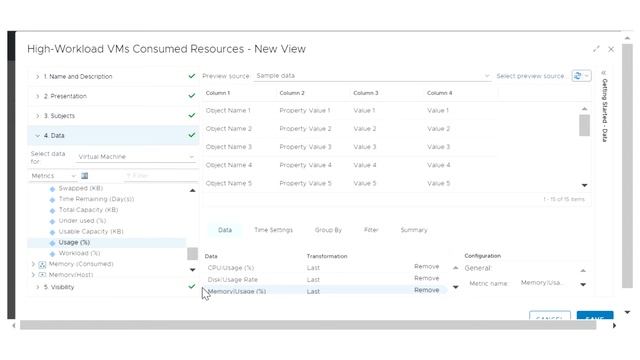The image size is (640, 360).
Task: Open the Metrics type dropdown
Action: (x=53, y=176)
